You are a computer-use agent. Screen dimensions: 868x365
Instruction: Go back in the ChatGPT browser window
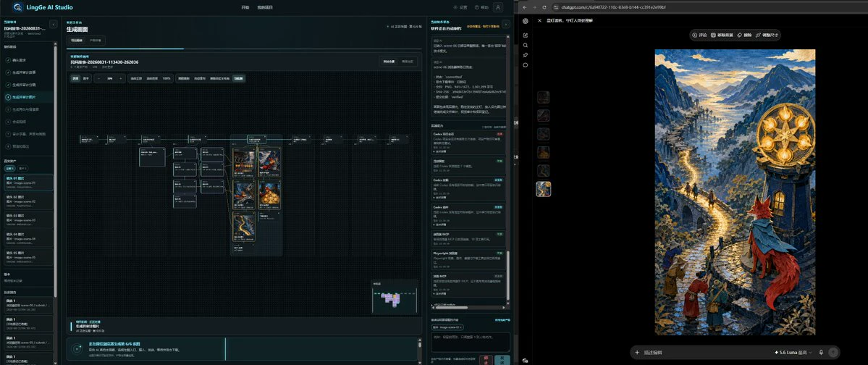point(525,7)
